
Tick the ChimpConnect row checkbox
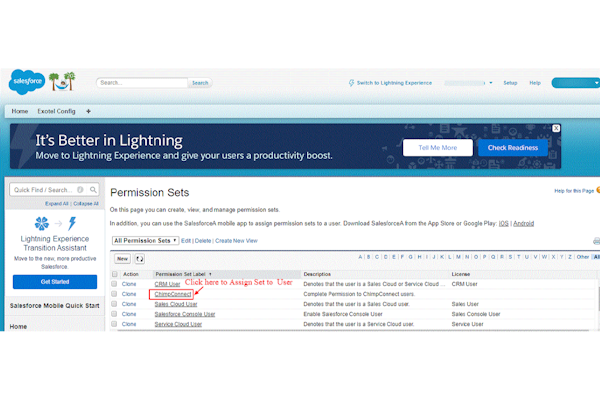[x=115, y=295]
